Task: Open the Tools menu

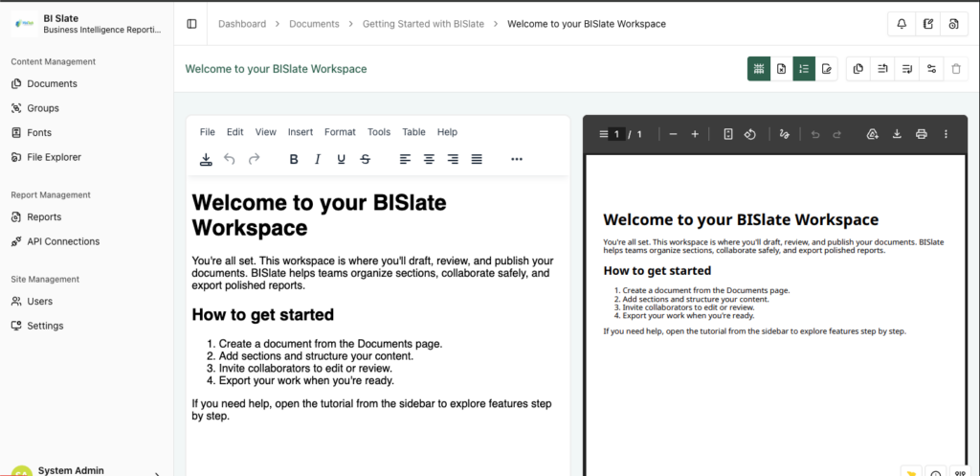Action: 379,132
